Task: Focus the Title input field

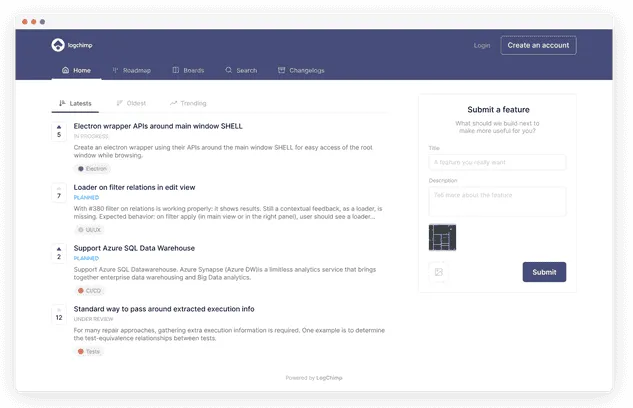Action: [497, 162]
